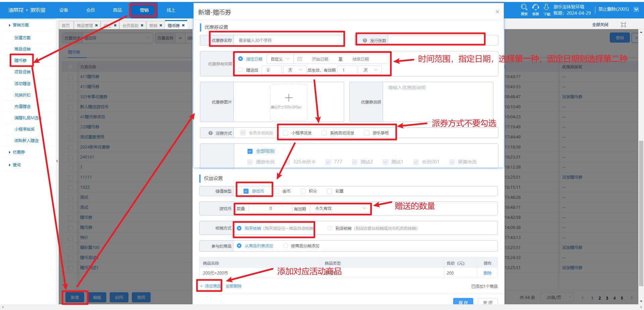644x310 pixels.
Task: Close the 赠币券 tab with its x
Action: point(183,25)
